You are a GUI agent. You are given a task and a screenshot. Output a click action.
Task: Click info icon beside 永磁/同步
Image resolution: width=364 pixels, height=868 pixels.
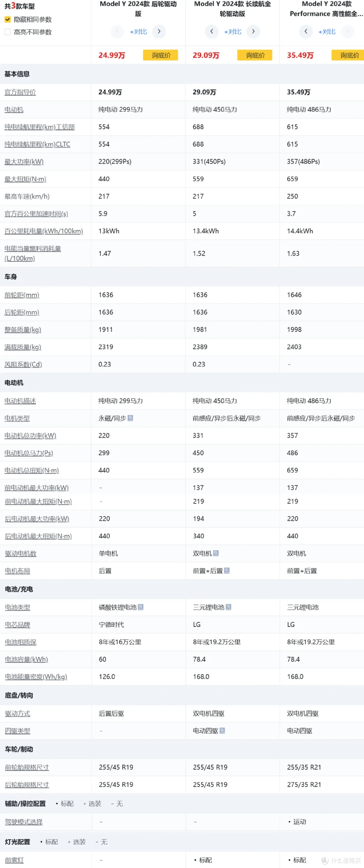[x=130, y=418]
